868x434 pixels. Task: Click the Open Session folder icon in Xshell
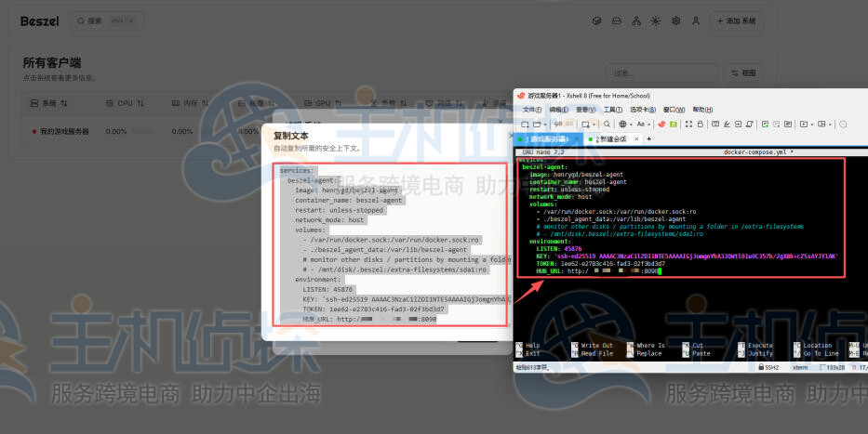point(537,125)
